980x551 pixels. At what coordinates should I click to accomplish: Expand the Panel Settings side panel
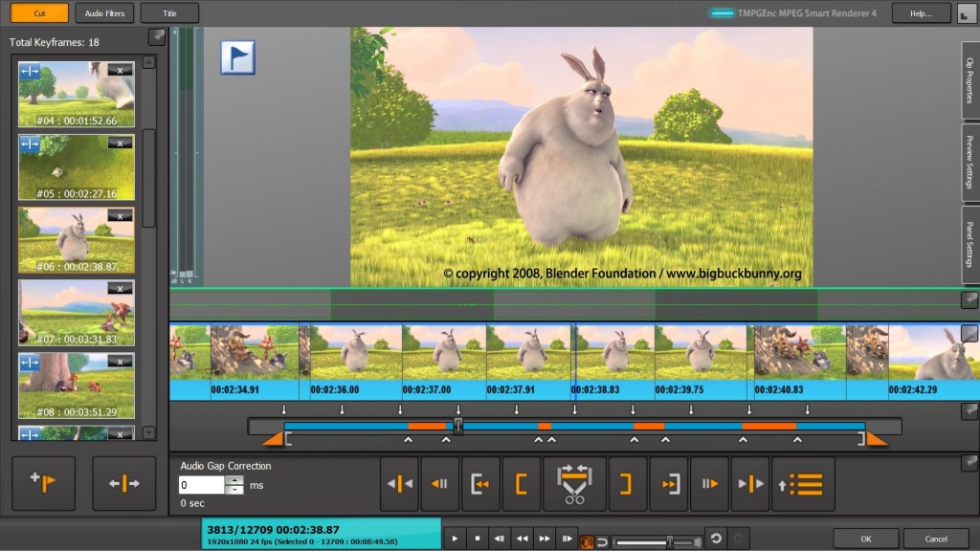(969, 244)
